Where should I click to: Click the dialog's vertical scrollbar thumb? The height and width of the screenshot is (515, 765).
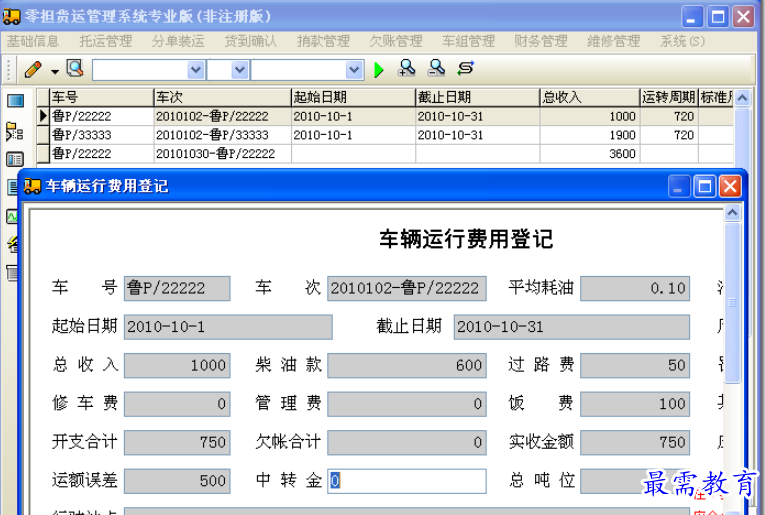[732, 300]
